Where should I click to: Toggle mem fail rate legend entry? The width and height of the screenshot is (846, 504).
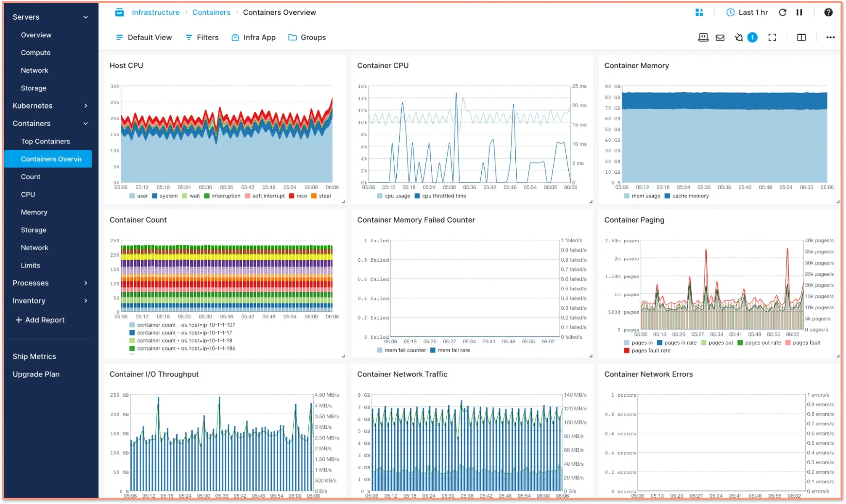[450, 350]
